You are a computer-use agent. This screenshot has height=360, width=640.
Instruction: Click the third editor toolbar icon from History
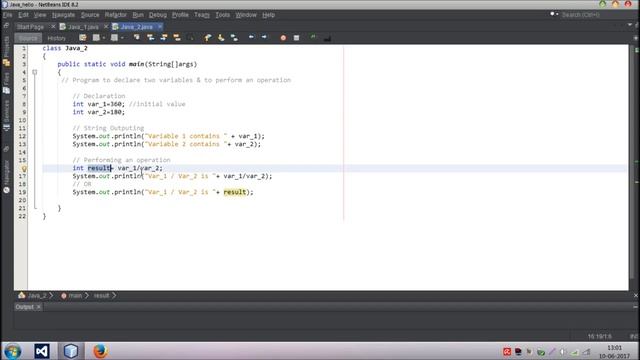pyautogui.click(x=114, y=38)
